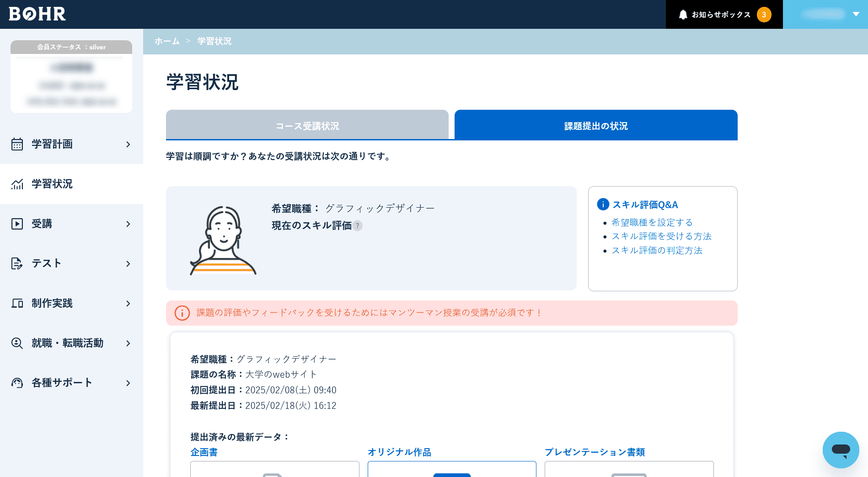This screenshot has height=477, width=868.
Task: Click the device icon beside 制作実践
Action: click(x=17, y=304)
